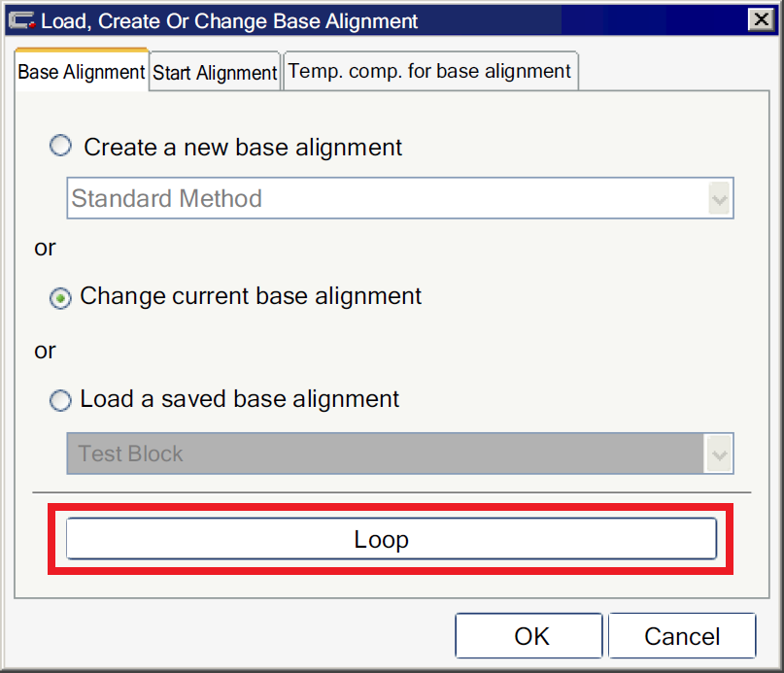Screen dimensions: 784x673
Task: Cancel the base alignment dialog
Action: [682, 636]
